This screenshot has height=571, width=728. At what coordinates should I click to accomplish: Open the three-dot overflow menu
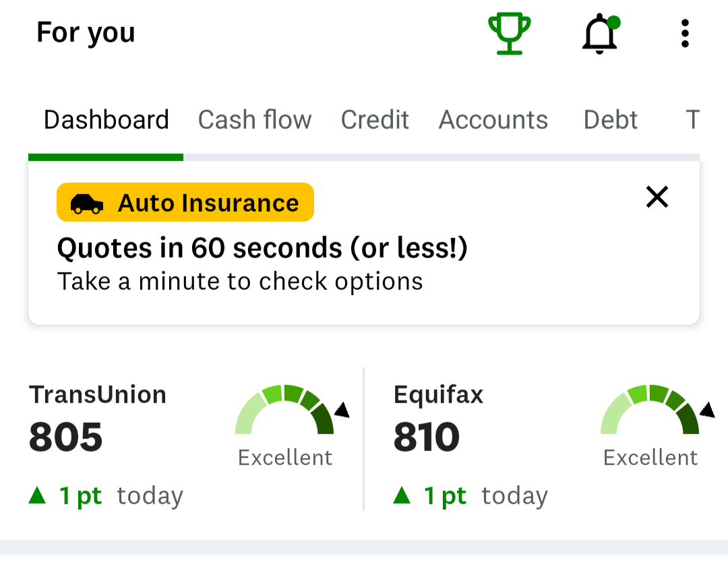tap(685, 34)
